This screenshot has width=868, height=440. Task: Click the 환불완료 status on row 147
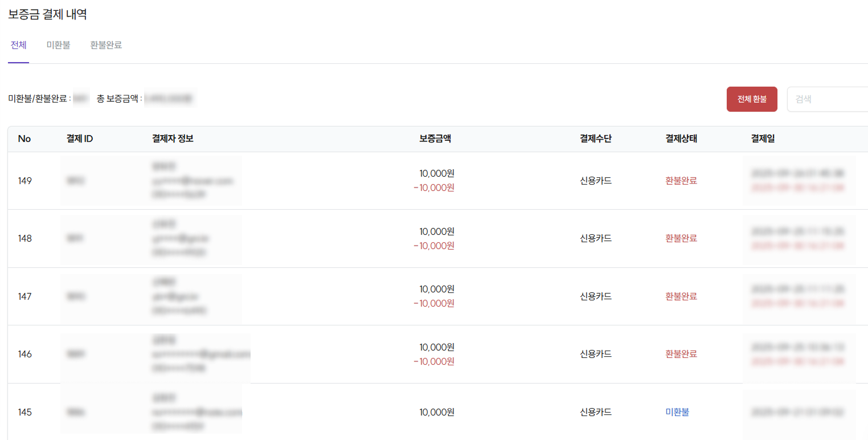pyautogui.click(x=681, y=296)
